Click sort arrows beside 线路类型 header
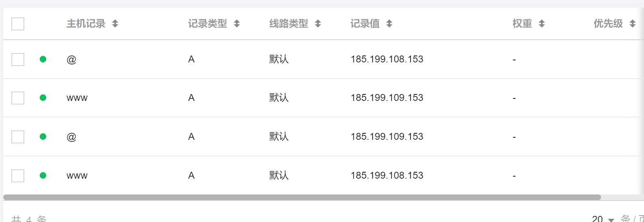Screen dimensions: 644x222 [x=318, y=24]
